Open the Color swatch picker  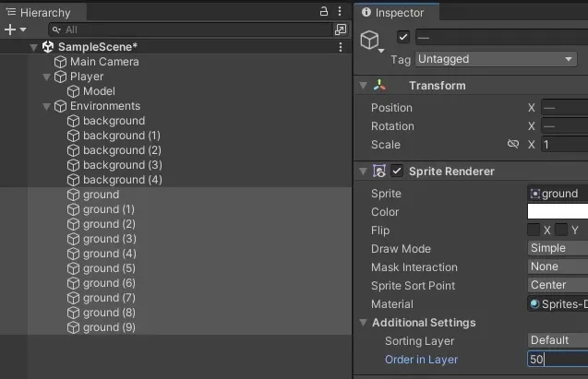[558, 211]
